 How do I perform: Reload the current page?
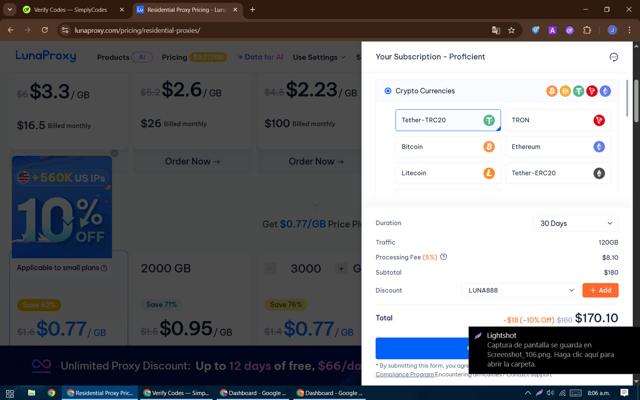click(x=45, y=30)
